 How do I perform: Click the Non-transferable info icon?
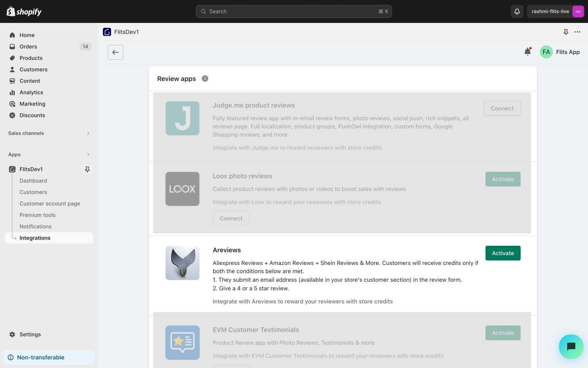(11, 357)
